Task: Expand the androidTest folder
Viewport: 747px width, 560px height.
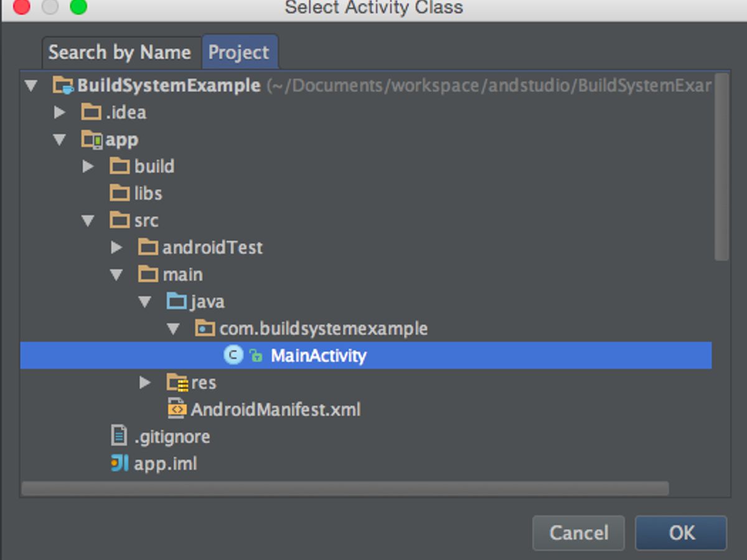Action: pyautogui.click(x=116, y=248)
